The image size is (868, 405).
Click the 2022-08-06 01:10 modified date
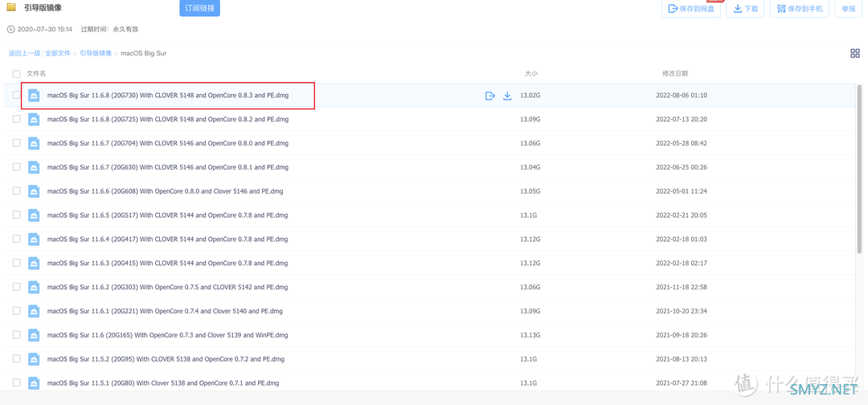(x=682, y=96)
